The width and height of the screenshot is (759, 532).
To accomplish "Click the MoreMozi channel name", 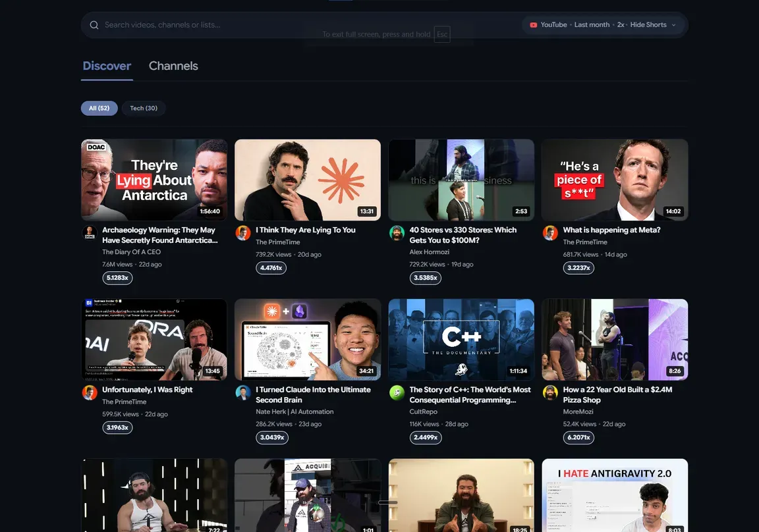I will click(578, 412).
